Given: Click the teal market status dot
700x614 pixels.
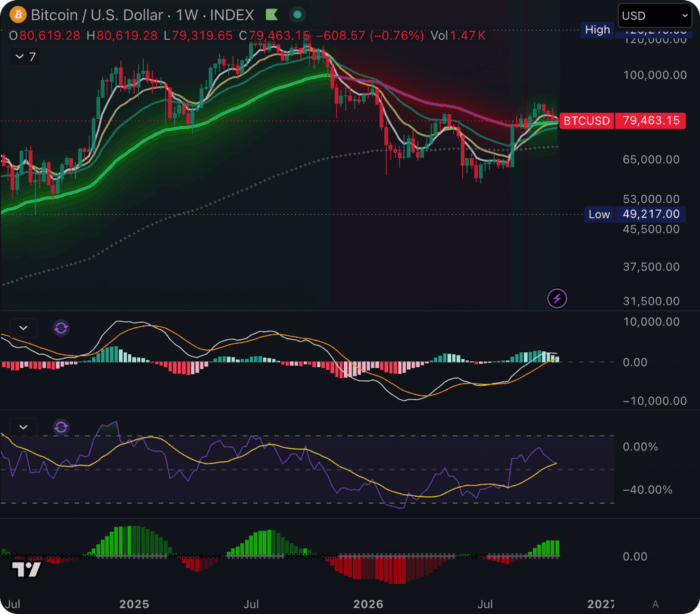Looking at the screenshot, I should (x=297, y=15).
